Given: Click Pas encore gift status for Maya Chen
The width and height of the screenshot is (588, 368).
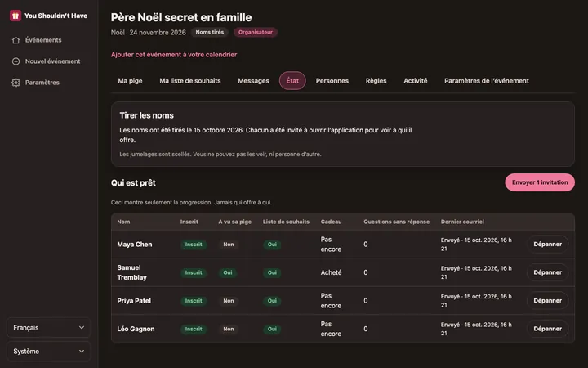Looking at the screenshot, I should (x=331, y=245).
